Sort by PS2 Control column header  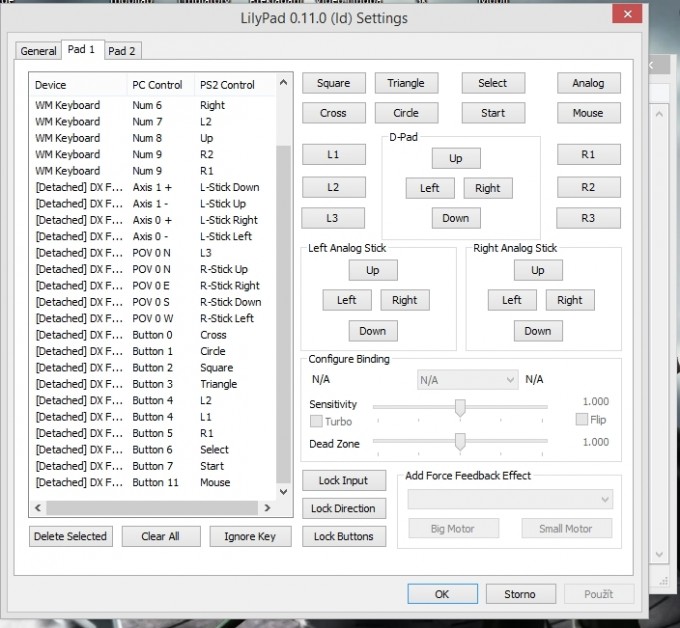coord(235,85)
